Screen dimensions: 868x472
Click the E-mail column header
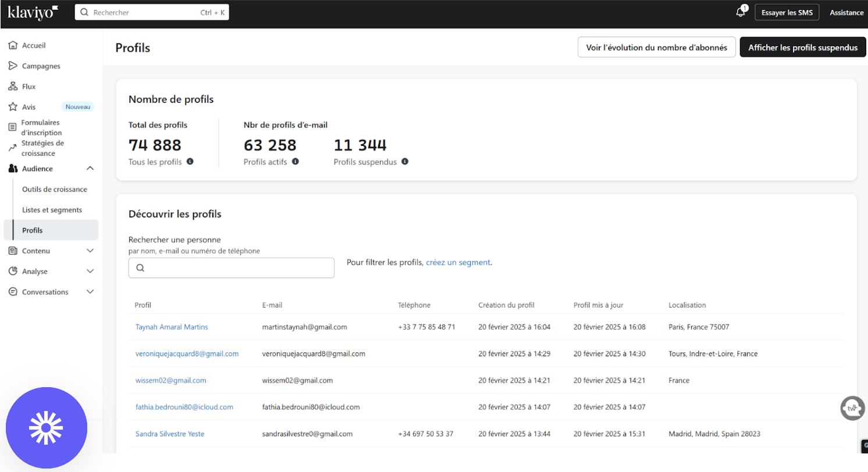[272, 305]
